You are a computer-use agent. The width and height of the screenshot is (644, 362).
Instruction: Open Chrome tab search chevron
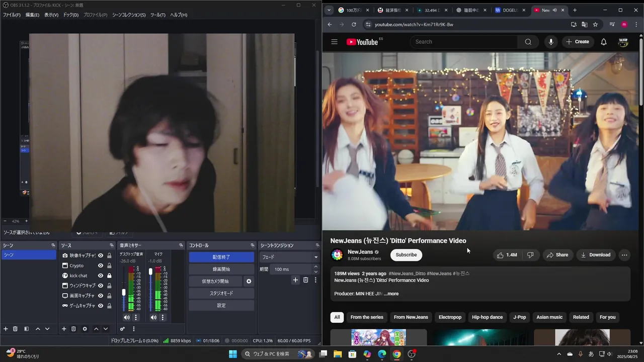(329, 10)
